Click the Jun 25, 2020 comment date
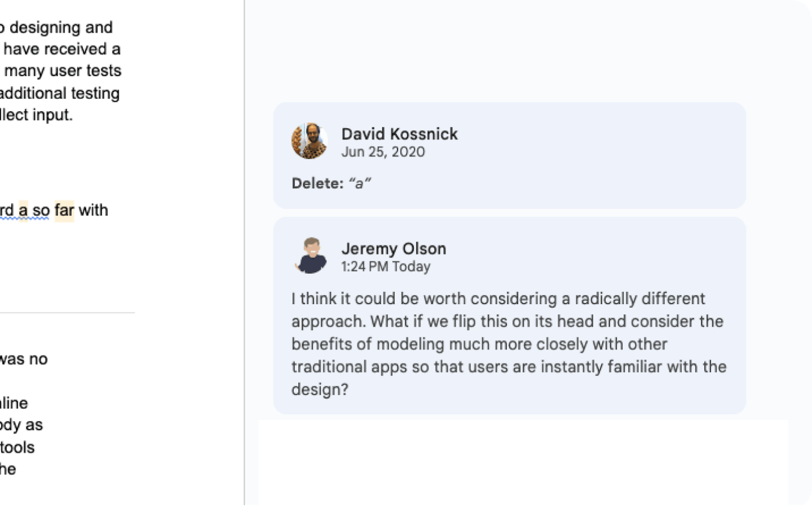This screenshot has height=508, width=812. 383,152
